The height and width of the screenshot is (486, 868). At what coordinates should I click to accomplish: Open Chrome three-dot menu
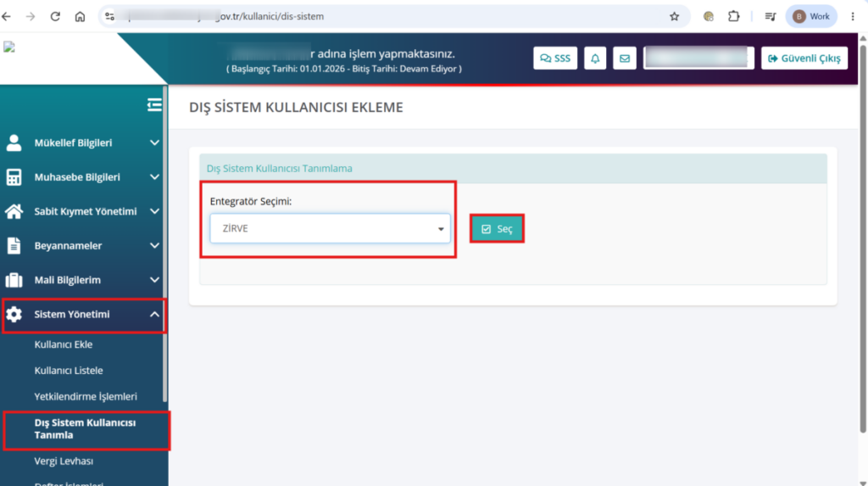point(853,17)
